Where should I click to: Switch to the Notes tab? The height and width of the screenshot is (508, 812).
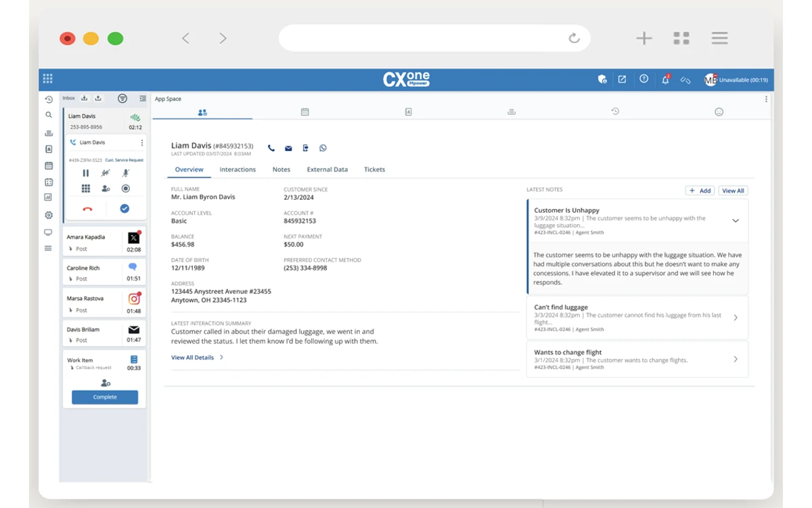(281, 169)
